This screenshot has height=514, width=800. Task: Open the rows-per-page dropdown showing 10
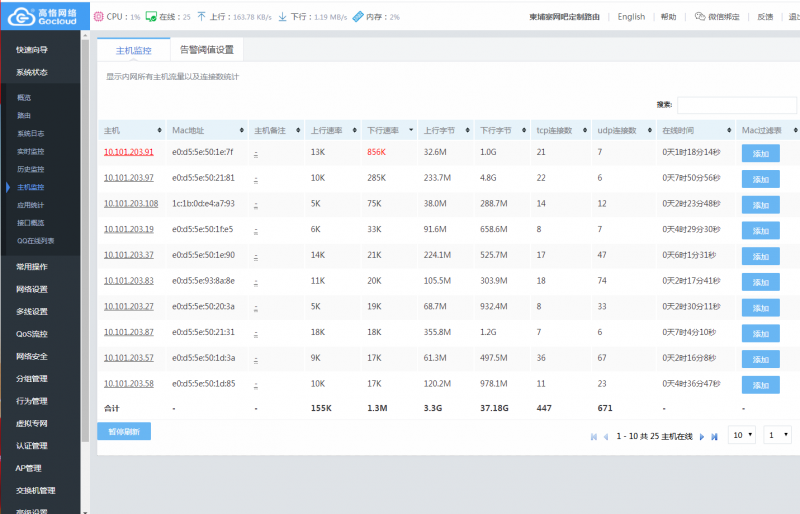pos(741,435)
